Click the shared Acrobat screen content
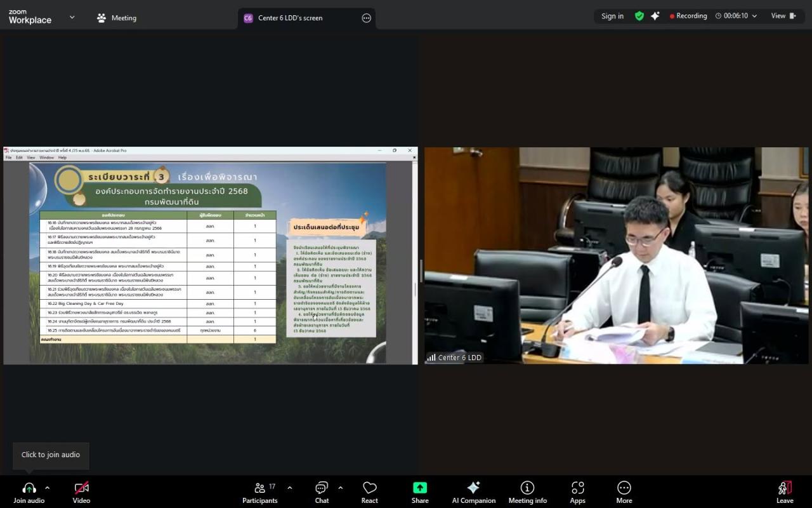The image size is (812, 508). click(x=210, y=256)
